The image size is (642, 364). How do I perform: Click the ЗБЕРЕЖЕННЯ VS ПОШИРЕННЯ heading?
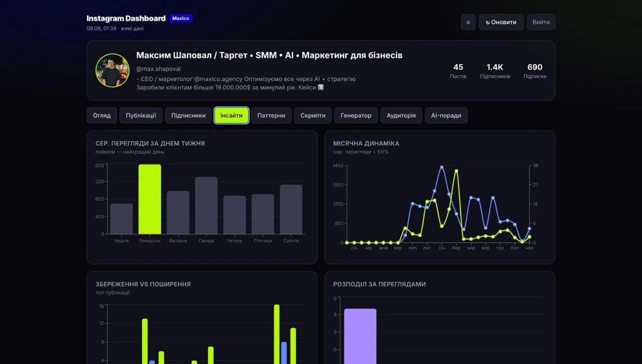tap(143, 284)
